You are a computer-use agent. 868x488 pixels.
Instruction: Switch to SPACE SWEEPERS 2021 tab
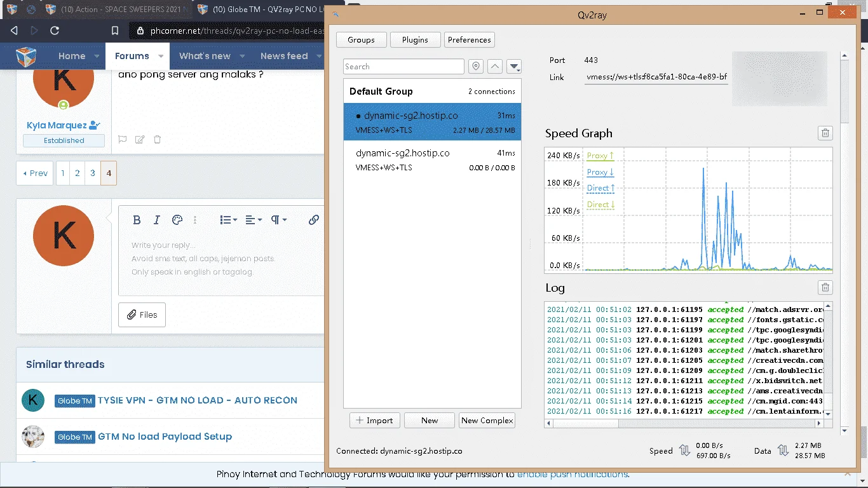click(x=117, y=10)
